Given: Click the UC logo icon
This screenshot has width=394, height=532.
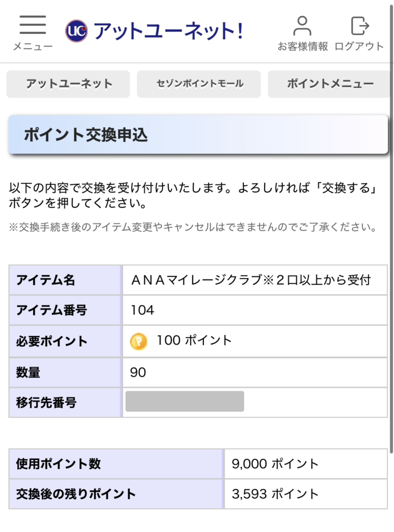Looking at the screenshot, I should point(76,31).
